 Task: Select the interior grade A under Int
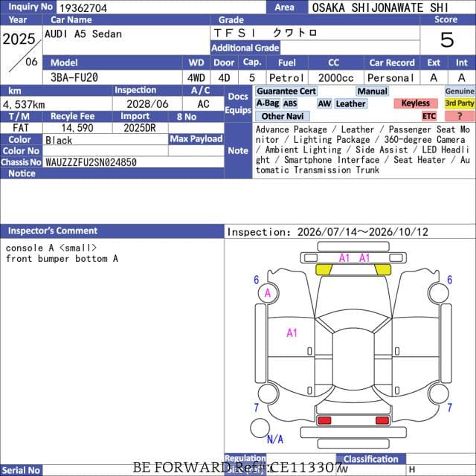(x=462, y=77)
